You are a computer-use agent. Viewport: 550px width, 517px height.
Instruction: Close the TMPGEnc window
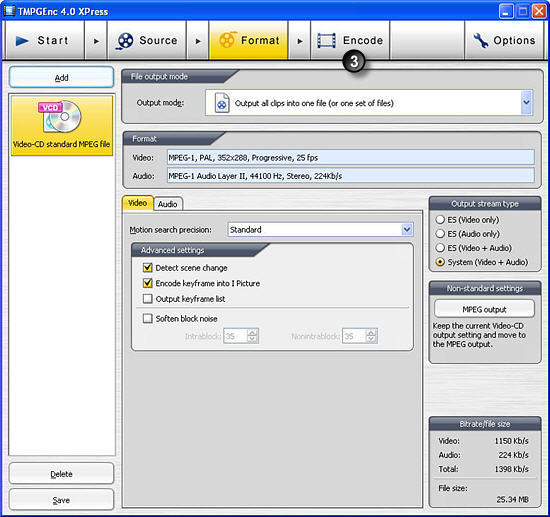point(539,11)
